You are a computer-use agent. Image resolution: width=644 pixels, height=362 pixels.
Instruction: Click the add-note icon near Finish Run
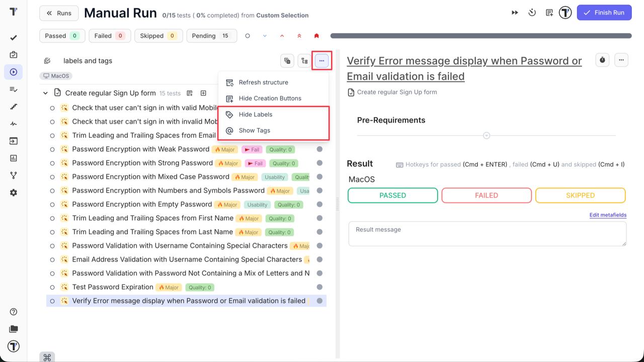(x=549, y=12)
